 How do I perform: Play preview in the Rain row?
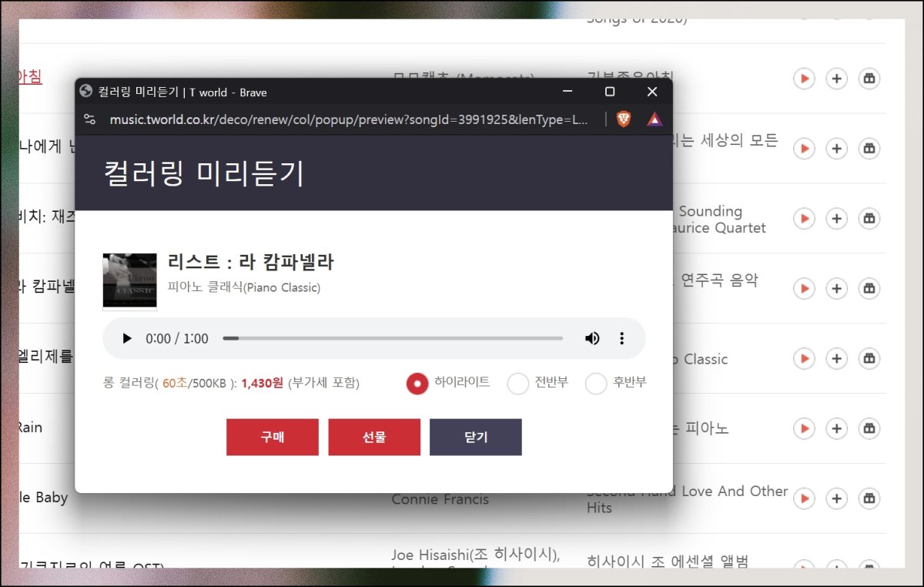pos(804,428)
